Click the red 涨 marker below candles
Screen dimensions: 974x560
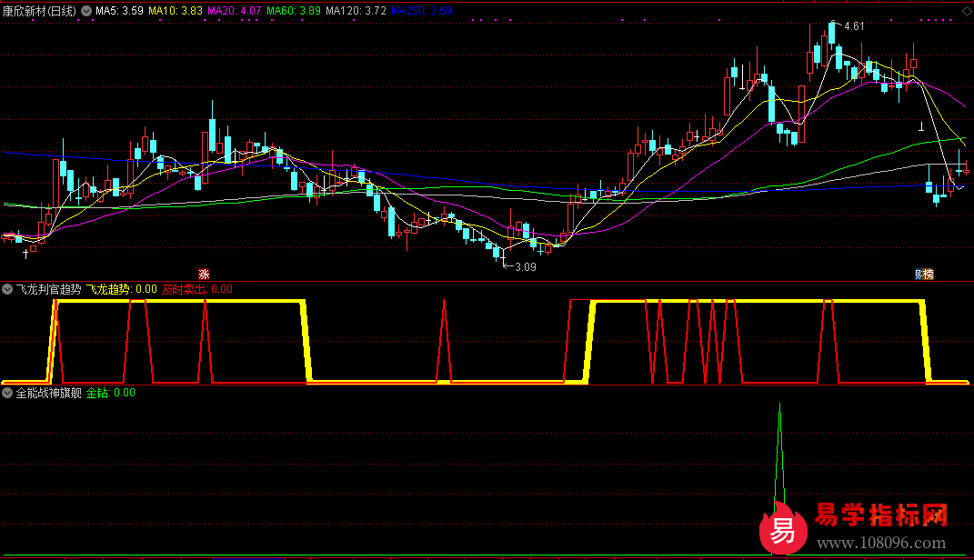(204, 275)
